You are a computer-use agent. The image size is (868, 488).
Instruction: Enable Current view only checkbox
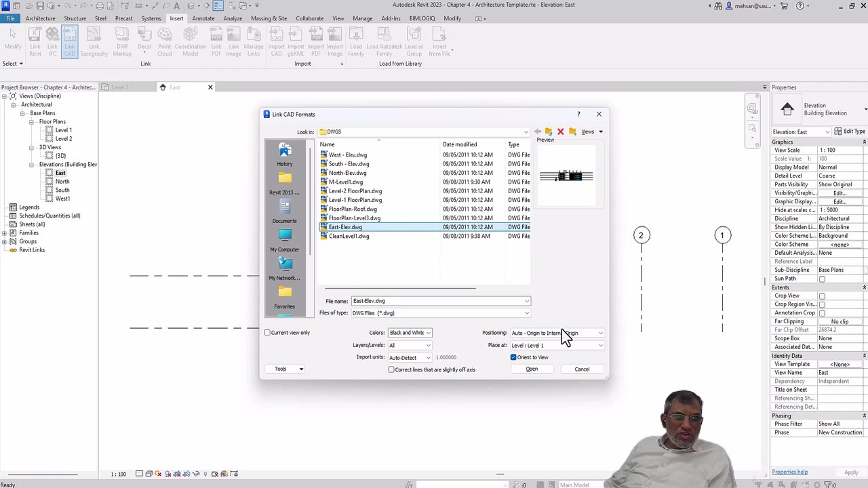(x=267, y=333)
